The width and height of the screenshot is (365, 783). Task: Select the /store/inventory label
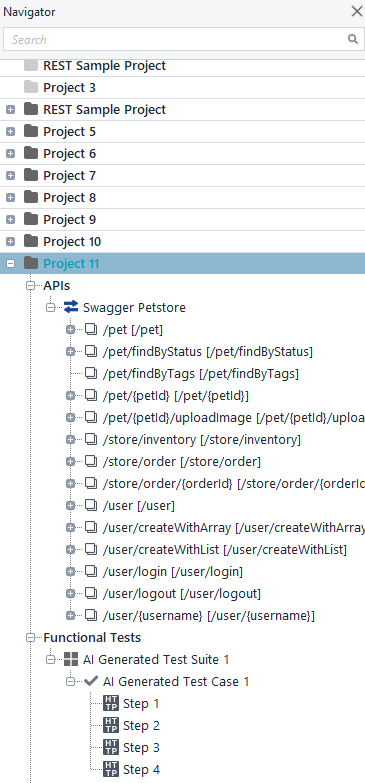[x=202, y=439]
